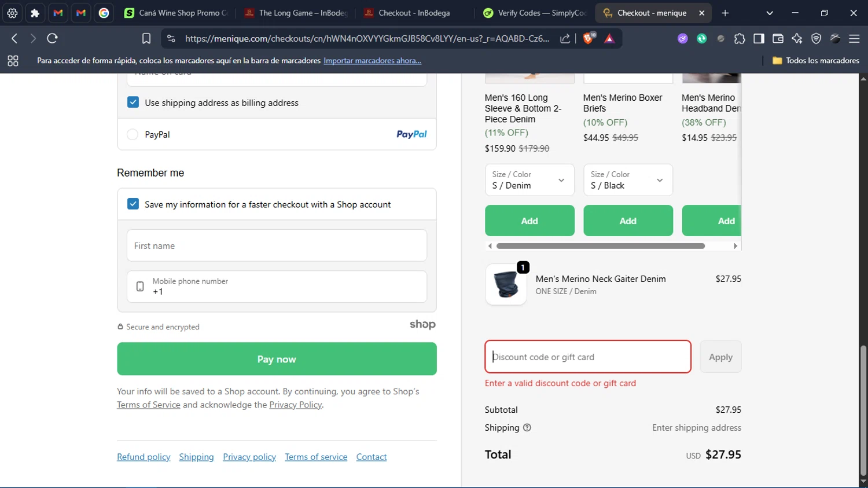Switch to The Long Game – InBodega tab

[296, 13]
